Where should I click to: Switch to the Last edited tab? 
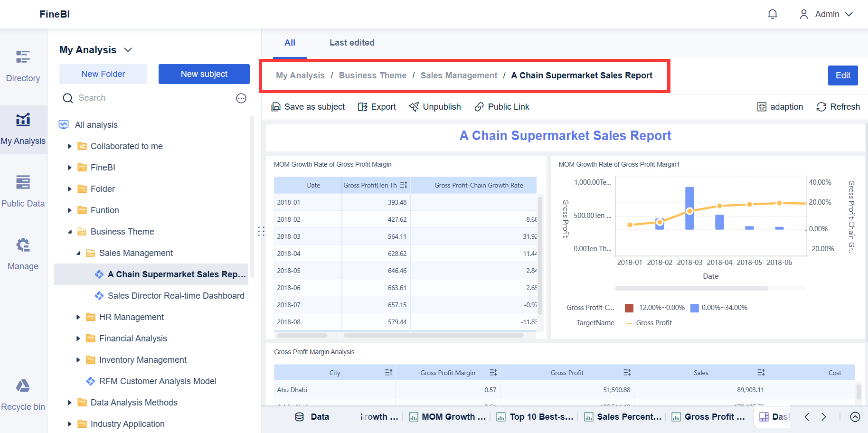click(x=352, y=43)
